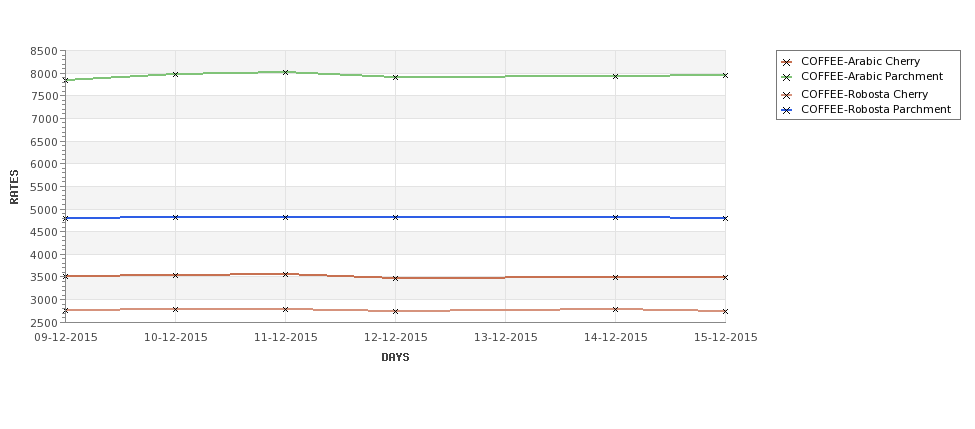Click COFFEE-Robosta Cherry legend marker icon
The width and height of the screenshot is (975, 429).
pos(787,95)
